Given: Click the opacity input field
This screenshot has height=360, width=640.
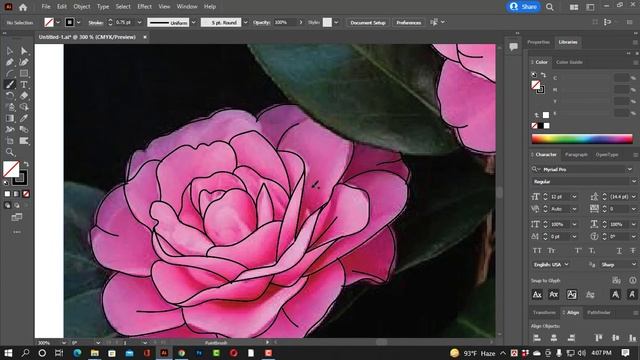Looking at the screenshot, I should pos(285,22).
